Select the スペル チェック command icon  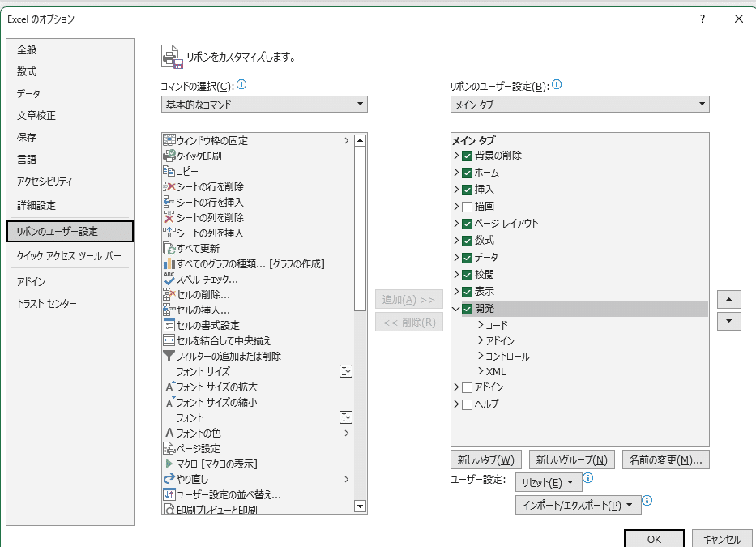click(x=169, y=279)
